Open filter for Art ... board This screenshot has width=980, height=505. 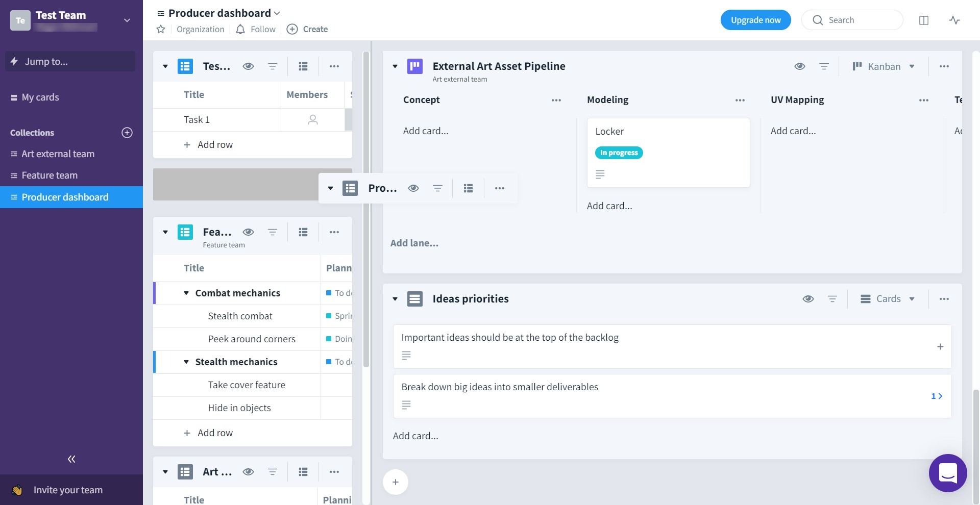tap(273, 472)
